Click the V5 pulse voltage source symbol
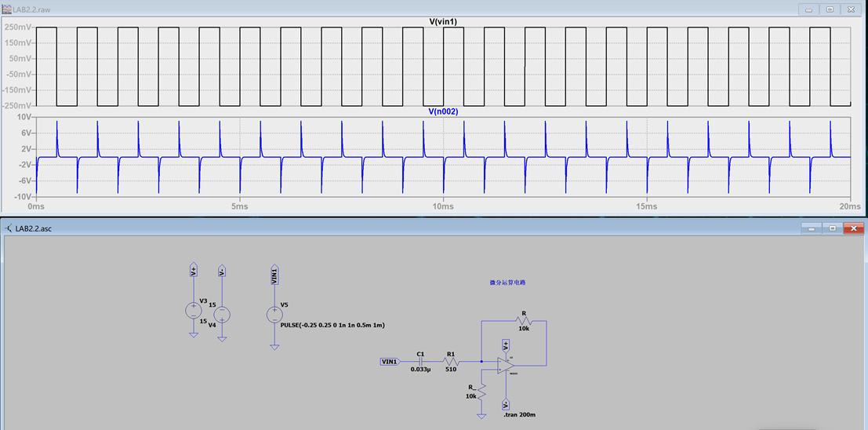 point(274,315)
